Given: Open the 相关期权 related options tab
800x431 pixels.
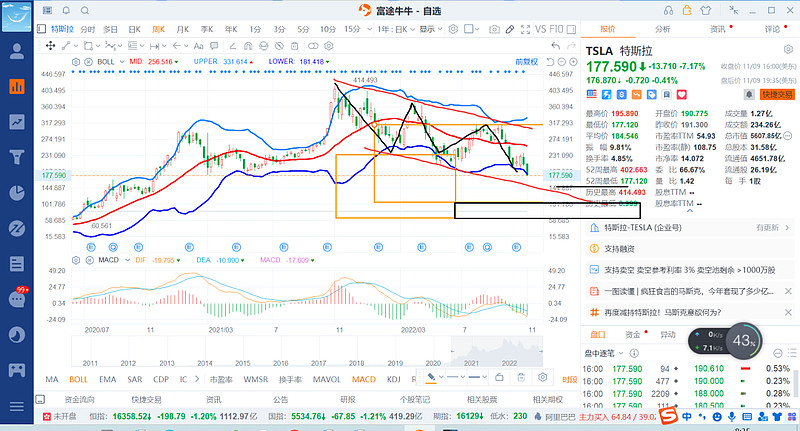Looking at the screenshot, I should pos(548,399).
